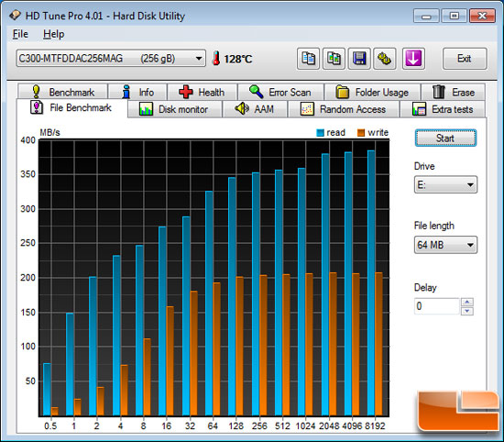504x442 pixels.
Task: Click the 400 value on the y-axis
Action: point(28,140)
